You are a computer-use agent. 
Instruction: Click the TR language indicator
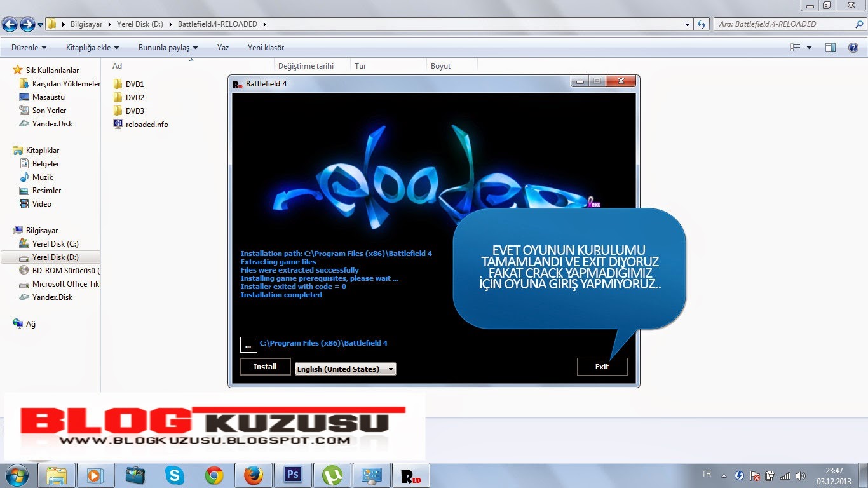tap(706, 475)
